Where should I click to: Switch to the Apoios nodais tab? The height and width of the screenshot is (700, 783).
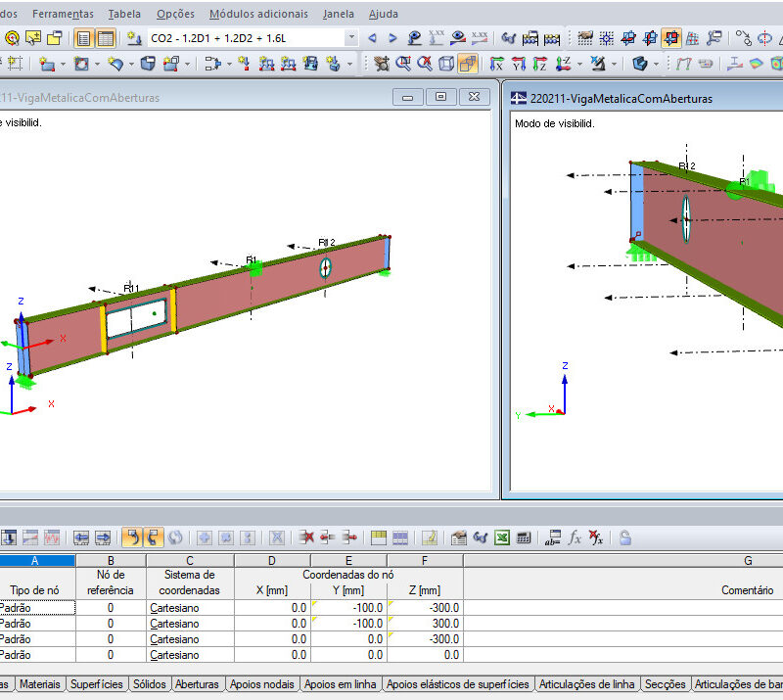[261, 684]
